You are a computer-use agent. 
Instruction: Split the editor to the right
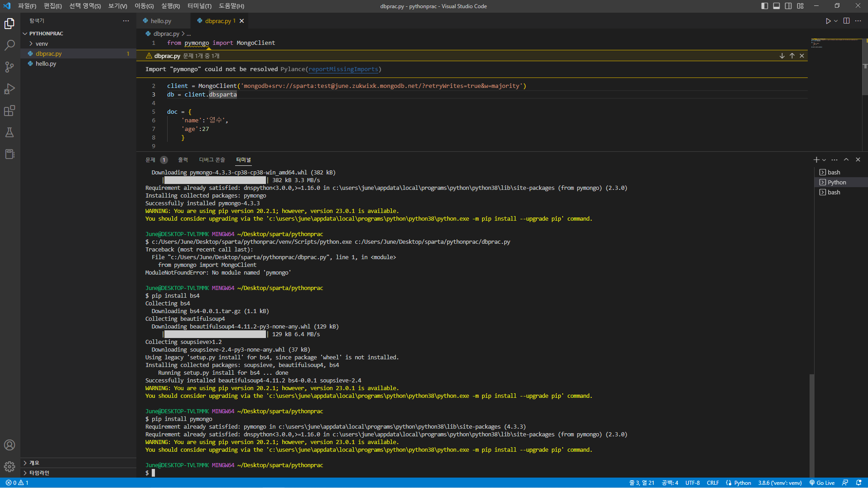[846, 21]
